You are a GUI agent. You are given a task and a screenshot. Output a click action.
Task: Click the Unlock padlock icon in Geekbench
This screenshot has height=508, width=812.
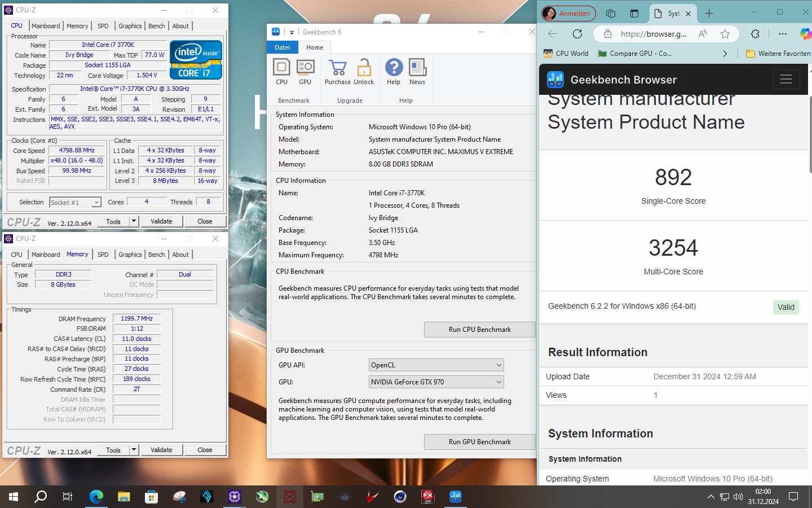[x=364, y=68]
